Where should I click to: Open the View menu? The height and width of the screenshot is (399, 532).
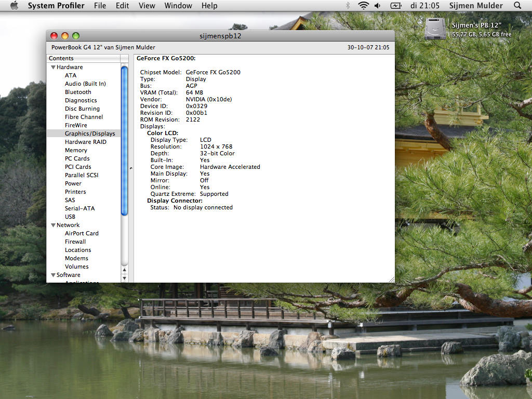click(147, 5)
